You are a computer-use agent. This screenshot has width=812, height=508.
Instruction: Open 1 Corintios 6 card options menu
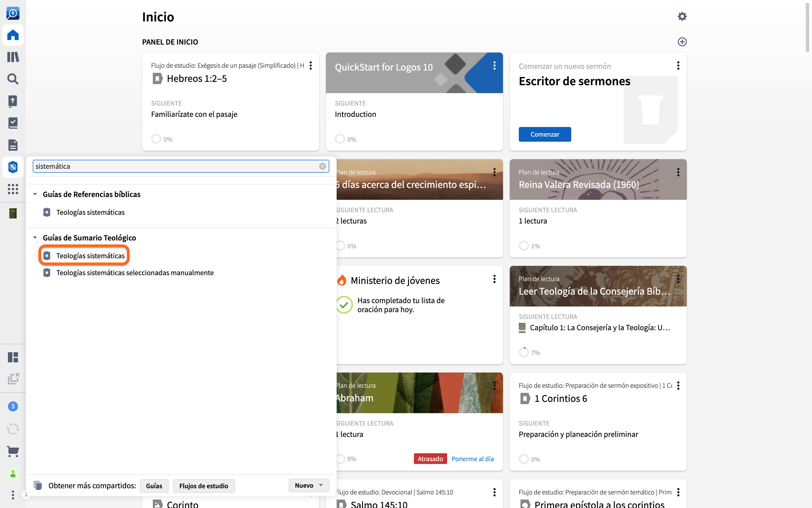678,386
